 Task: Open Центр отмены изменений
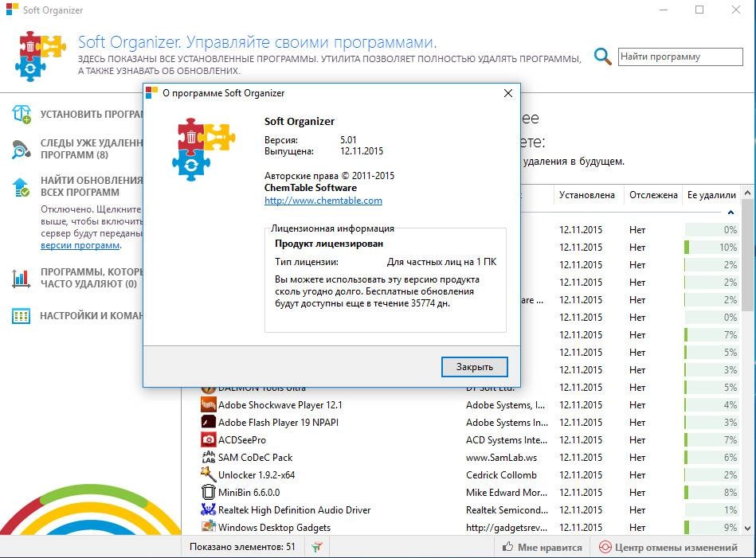[668, 548]
